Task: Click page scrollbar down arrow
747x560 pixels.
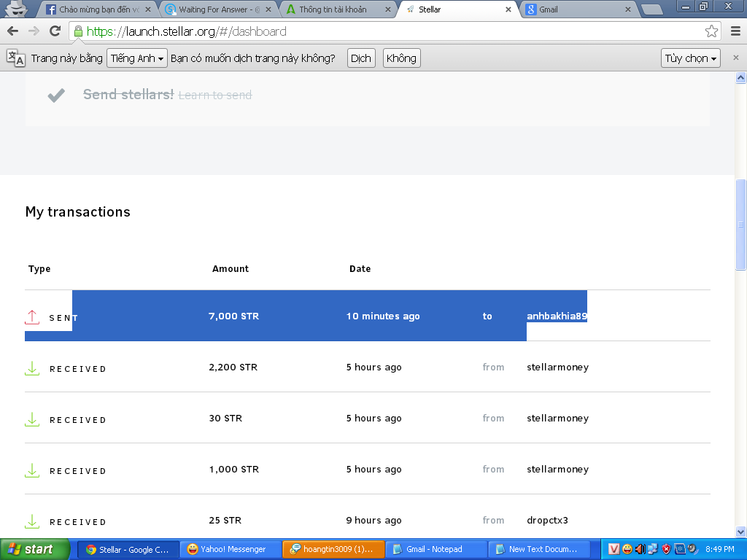Action: pyautogui.click(x=740, y=532)
